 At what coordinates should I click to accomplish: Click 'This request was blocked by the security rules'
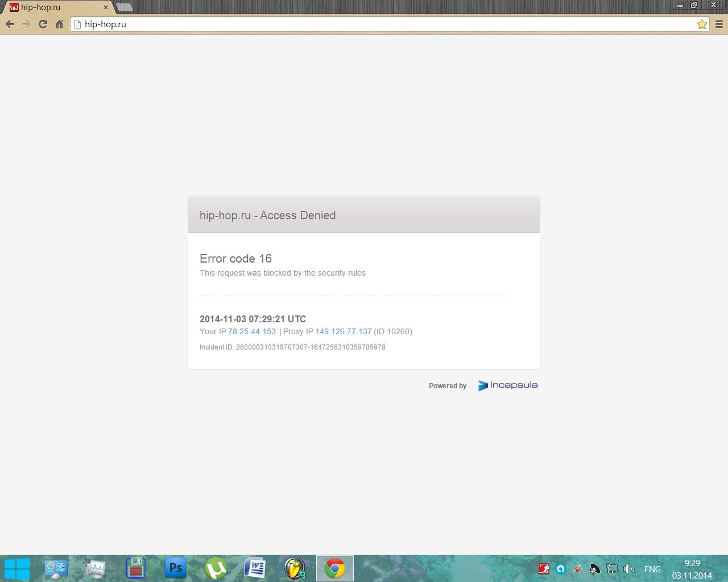pyautogui.click(x=283, y=273)
